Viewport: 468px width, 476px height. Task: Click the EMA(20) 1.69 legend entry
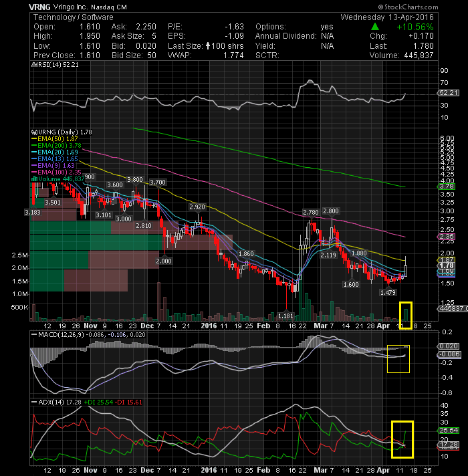(x=57, y=152)
